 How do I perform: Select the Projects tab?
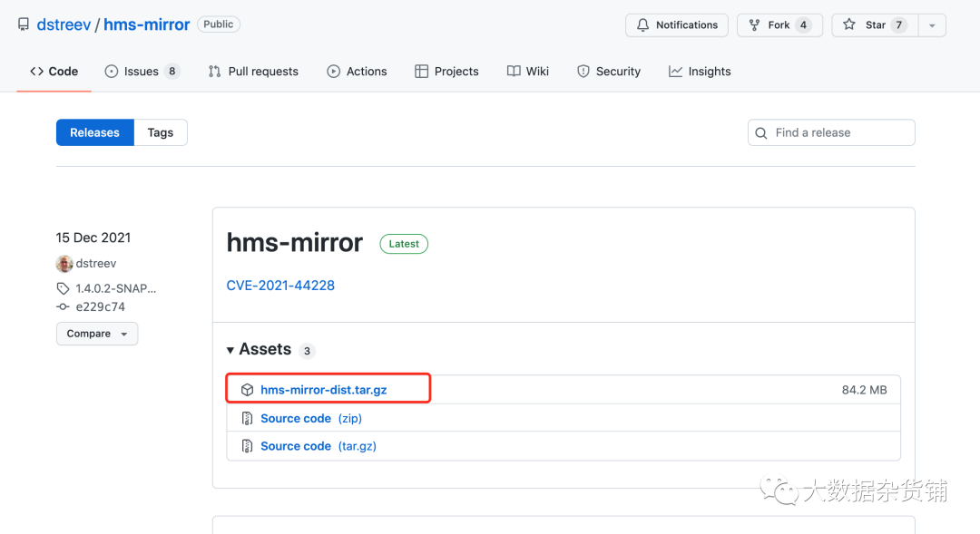click(446, 72)
